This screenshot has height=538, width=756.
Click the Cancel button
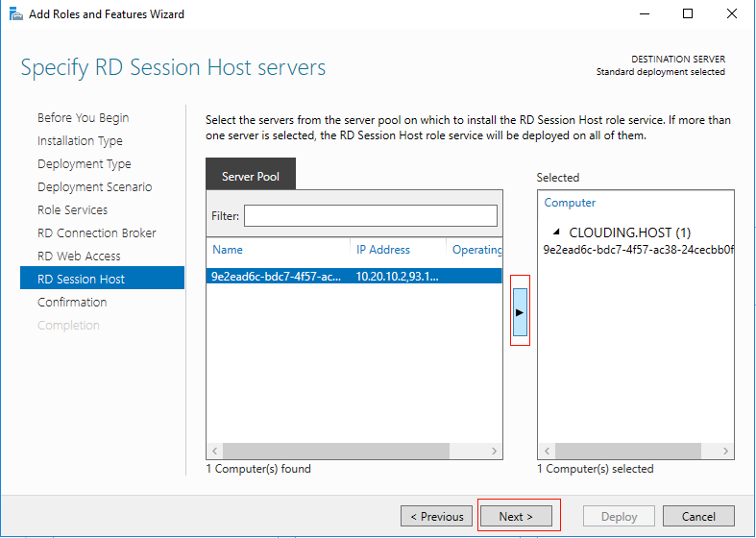[698, 516]
